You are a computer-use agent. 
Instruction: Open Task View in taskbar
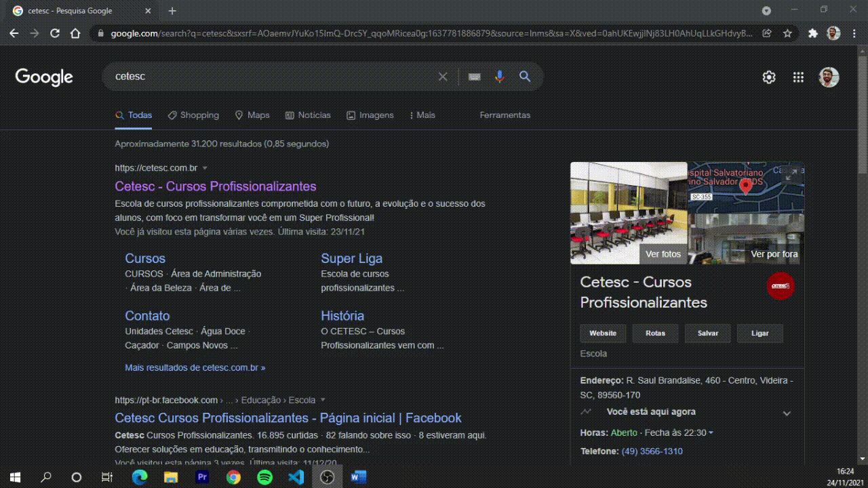point(107,477)
